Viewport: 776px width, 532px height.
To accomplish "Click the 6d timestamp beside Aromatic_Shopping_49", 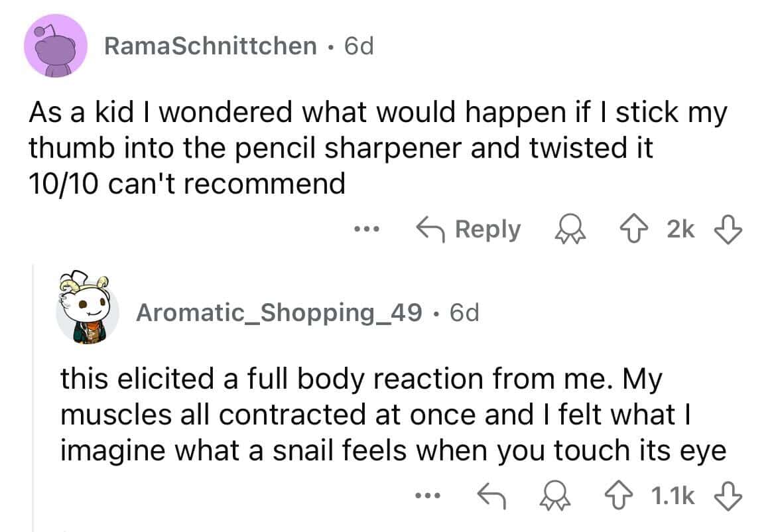I will coord(464,312).
